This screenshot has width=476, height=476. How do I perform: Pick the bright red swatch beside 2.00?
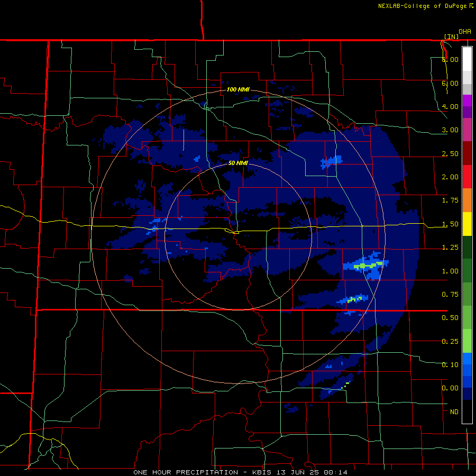click(x=467, y=177)
